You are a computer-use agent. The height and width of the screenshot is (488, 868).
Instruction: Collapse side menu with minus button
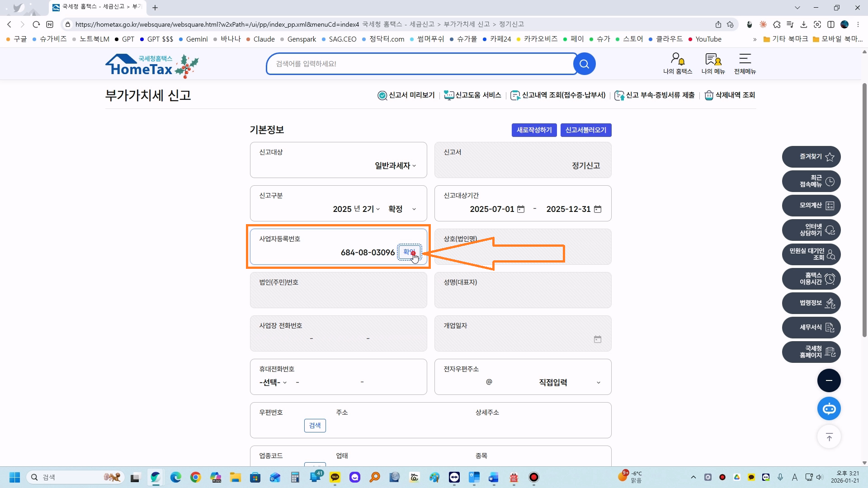click(829, 380)
